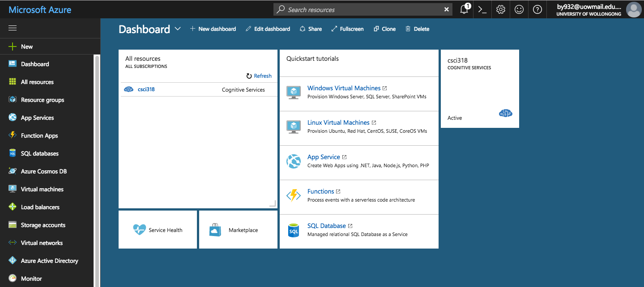Select Resource groups menu label
The width and height of the screenshot is (644, 287).
pos(43,100)
